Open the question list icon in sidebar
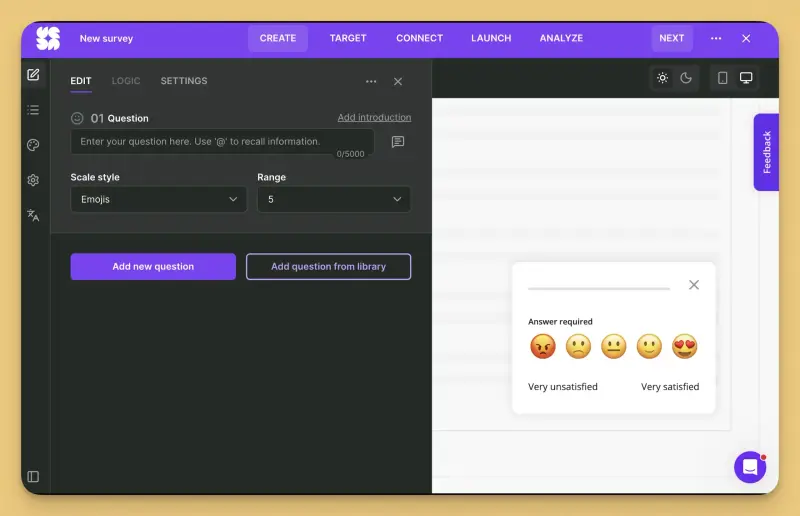The height and width of the screenshot is (516, 800). [33, 110]
